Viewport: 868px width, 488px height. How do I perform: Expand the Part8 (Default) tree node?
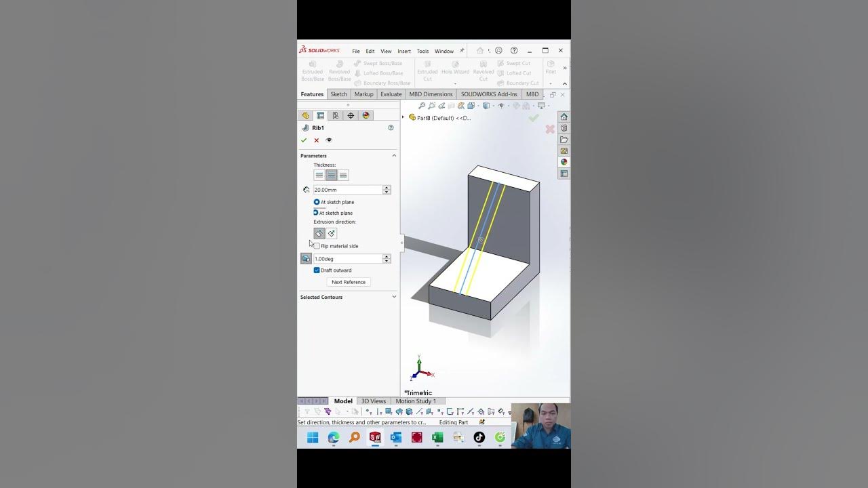(x=403, y=118)
